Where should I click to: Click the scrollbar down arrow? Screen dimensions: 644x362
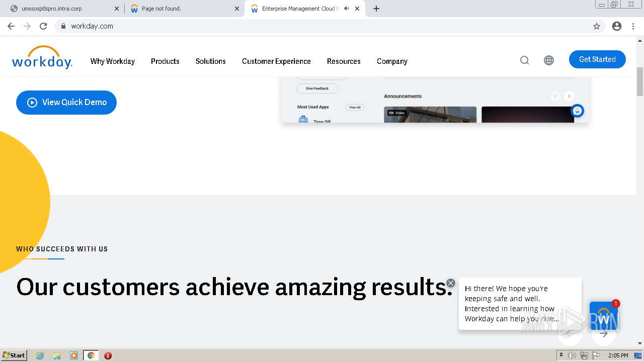tap(640, 343)
